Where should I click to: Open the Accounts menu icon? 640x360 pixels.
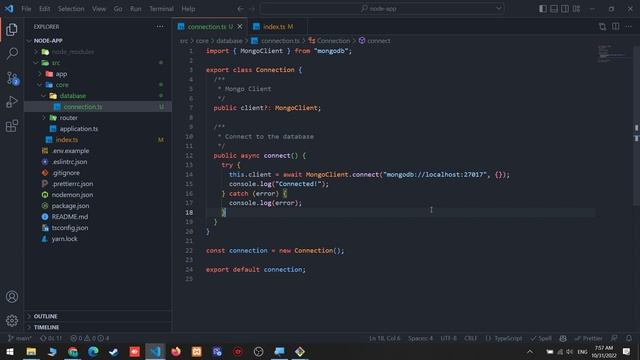point(12,297)
